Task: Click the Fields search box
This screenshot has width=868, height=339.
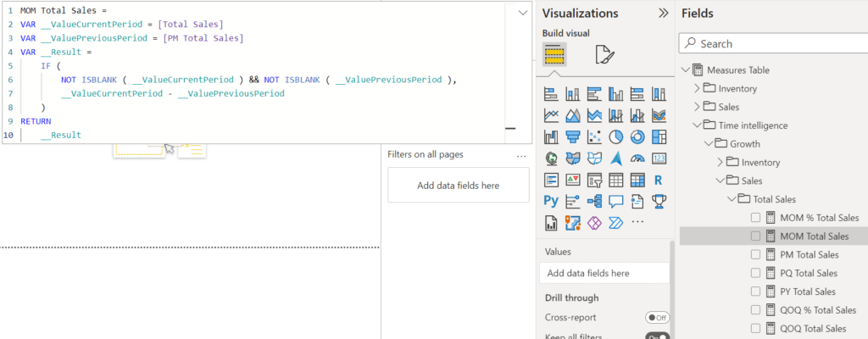Action: tap(773, 44)
